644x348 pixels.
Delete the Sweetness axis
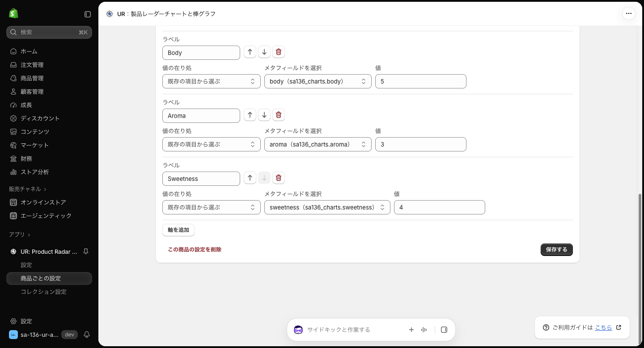point(279,178)
